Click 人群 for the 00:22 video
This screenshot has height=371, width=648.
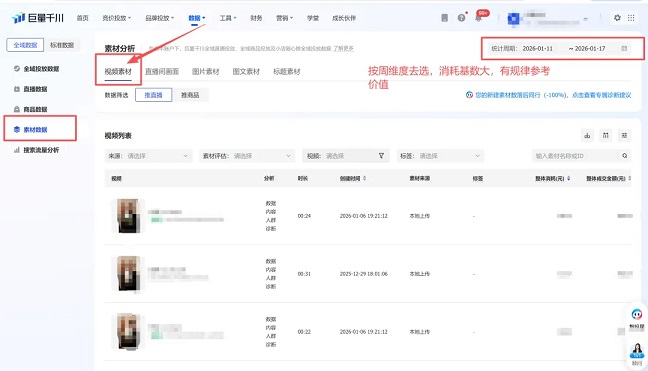pos(271,336)
